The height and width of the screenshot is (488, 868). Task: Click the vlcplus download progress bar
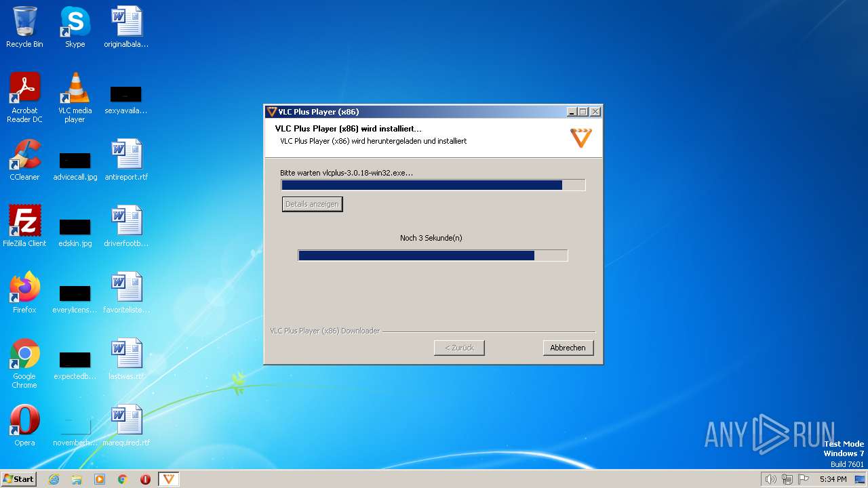(x=433, y=185)
